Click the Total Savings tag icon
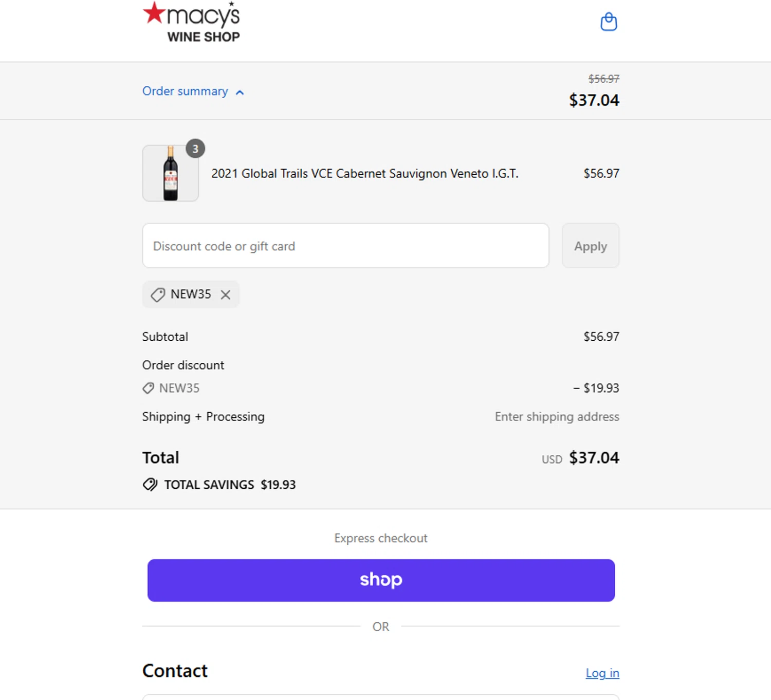The width and height of the screenshot is (771, 700). coord(150,485)
